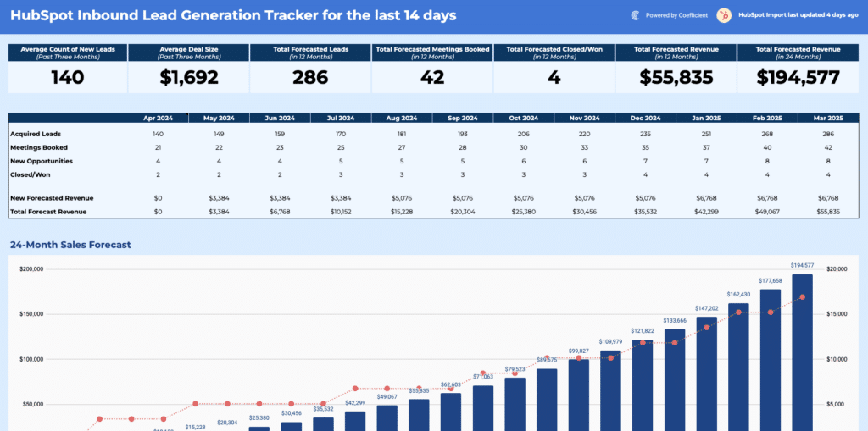Click the last red line marker above the $194,577 bar
The image size is (868, 431).
pos(802,297)
